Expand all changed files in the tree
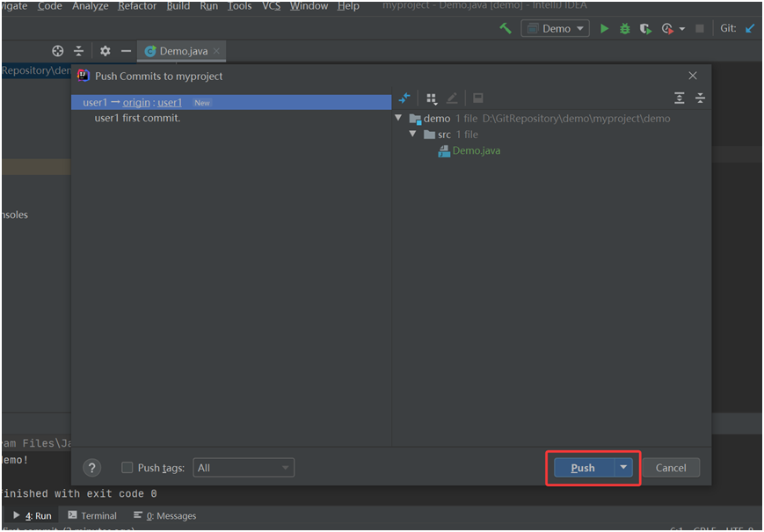 click(680, 98)
